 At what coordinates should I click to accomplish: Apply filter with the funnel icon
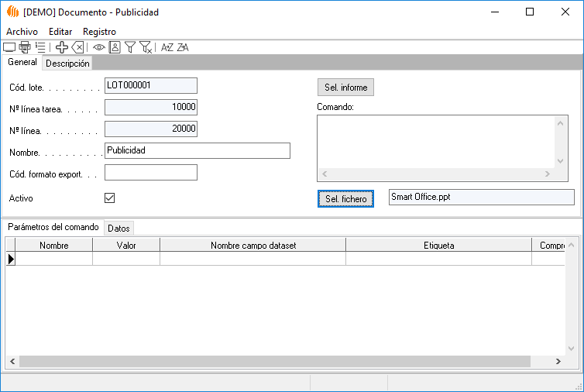click(x=130, y=47)
